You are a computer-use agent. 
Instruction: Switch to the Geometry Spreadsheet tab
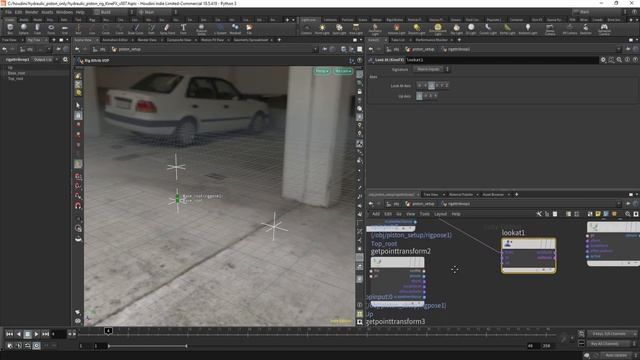coord(251,40)
